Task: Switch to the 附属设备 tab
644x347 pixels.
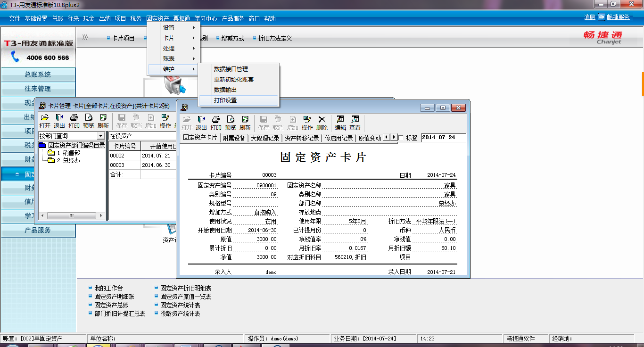Action: 234,138
